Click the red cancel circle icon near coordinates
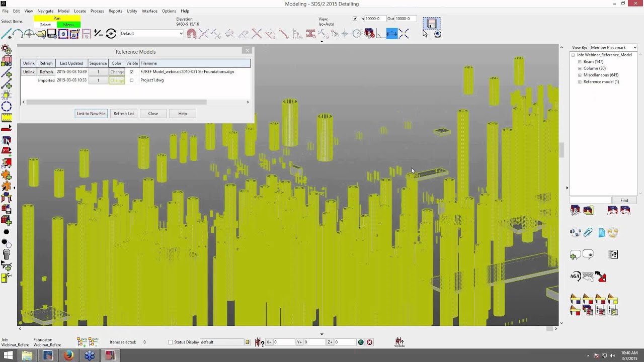The width and height of the screenshot is (644, 362). coord(370,342)
